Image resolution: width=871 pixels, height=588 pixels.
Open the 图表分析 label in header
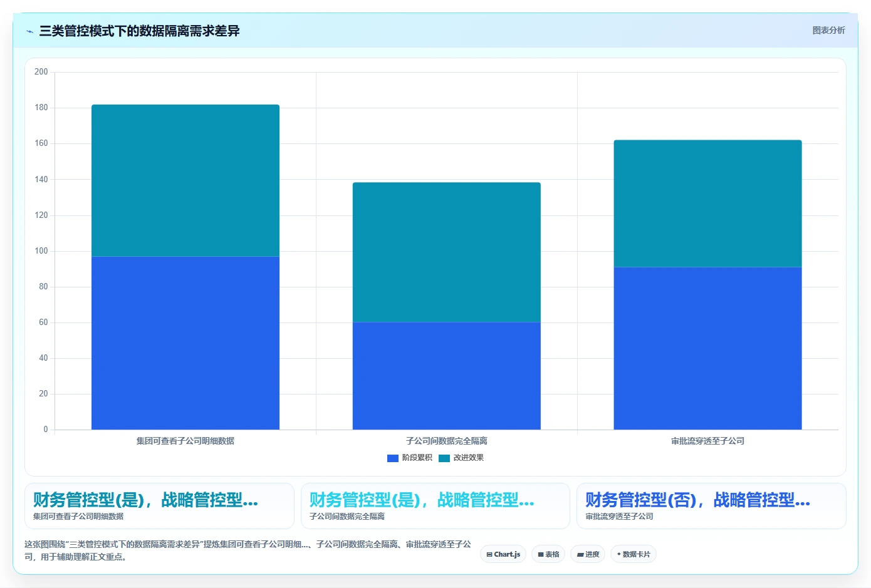(x=828, y=30)
